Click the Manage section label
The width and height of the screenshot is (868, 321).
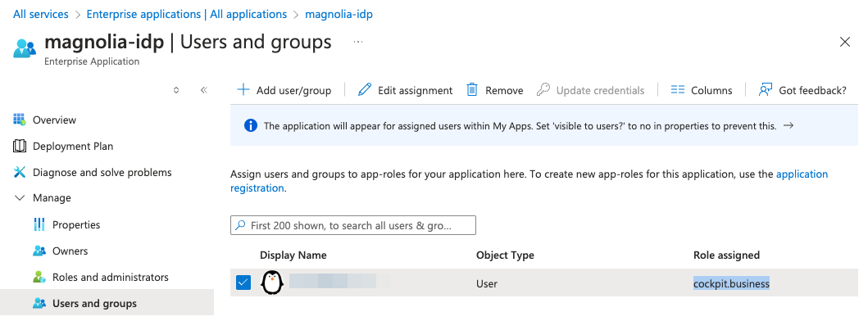[x=52, y=197]
